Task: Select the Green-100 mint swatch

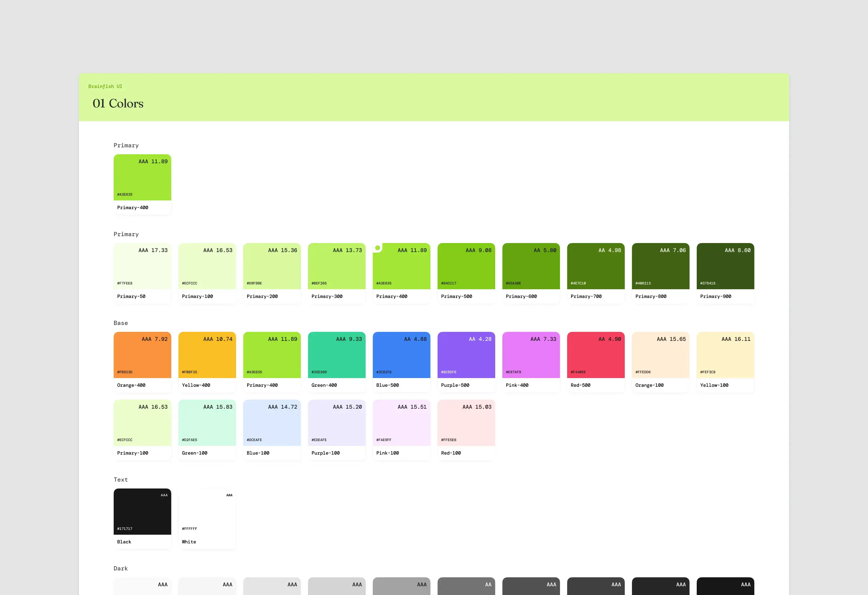Action: click(207, 430)
